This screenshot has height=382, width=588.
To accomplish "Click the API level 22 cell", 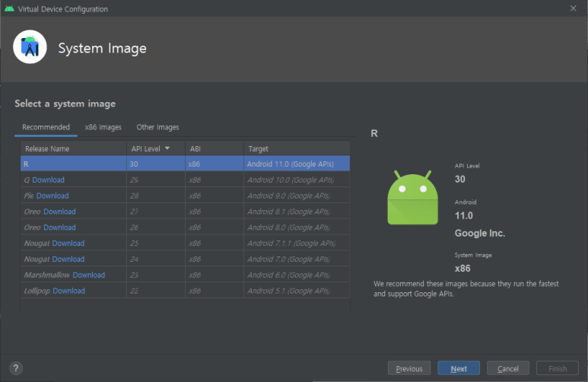I will [x=156, y=291].
